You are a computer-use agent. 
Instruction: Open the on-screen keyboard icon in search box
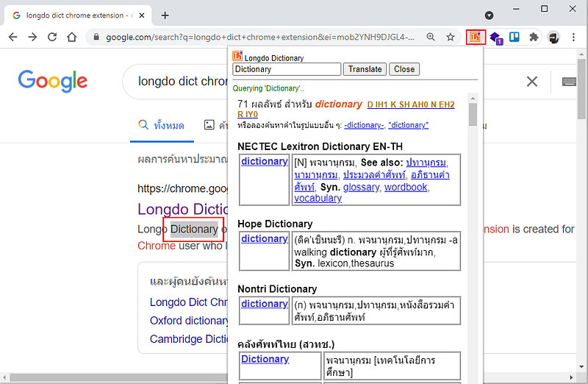569,82
